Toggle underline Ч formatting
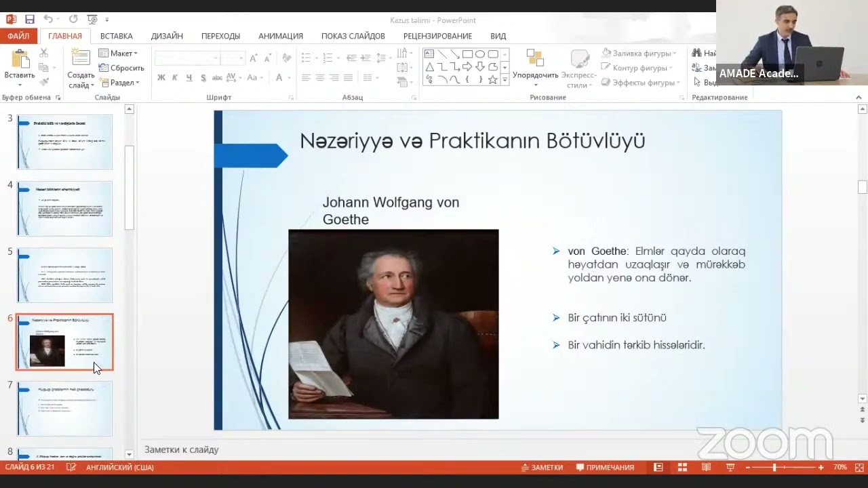 coord(188,78)
